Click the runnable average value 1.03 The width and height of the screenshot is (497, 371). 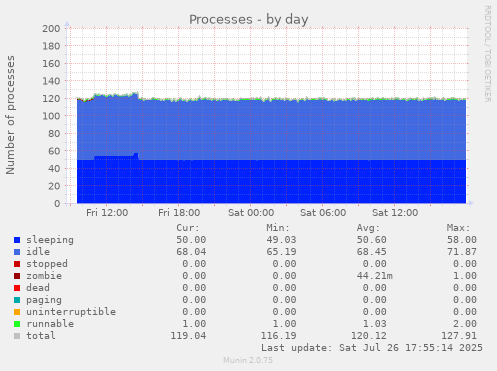click(x=374, y=324)
